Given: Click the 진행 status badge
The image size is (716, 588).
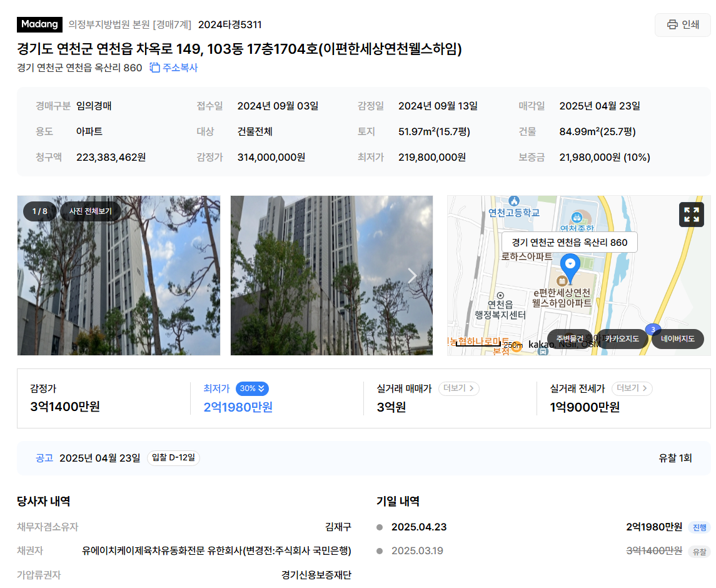Looking at the screenshot, I should point(699,527).
